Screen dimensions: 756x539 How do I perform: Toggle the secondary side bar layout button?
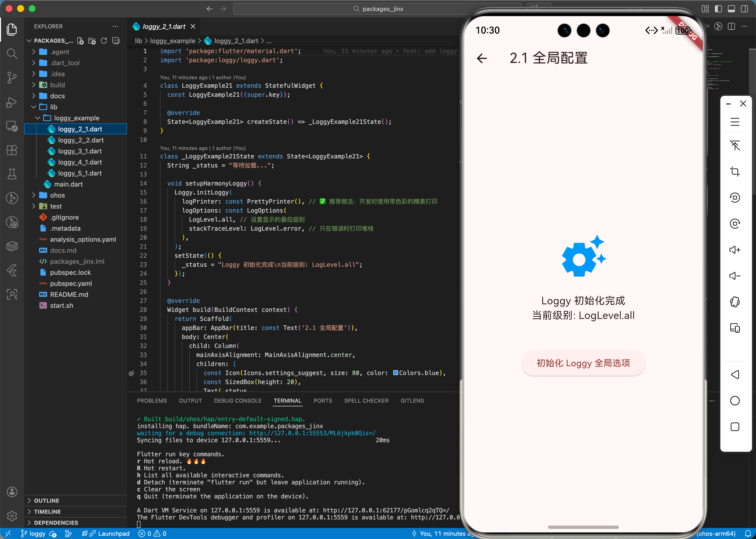744,9
